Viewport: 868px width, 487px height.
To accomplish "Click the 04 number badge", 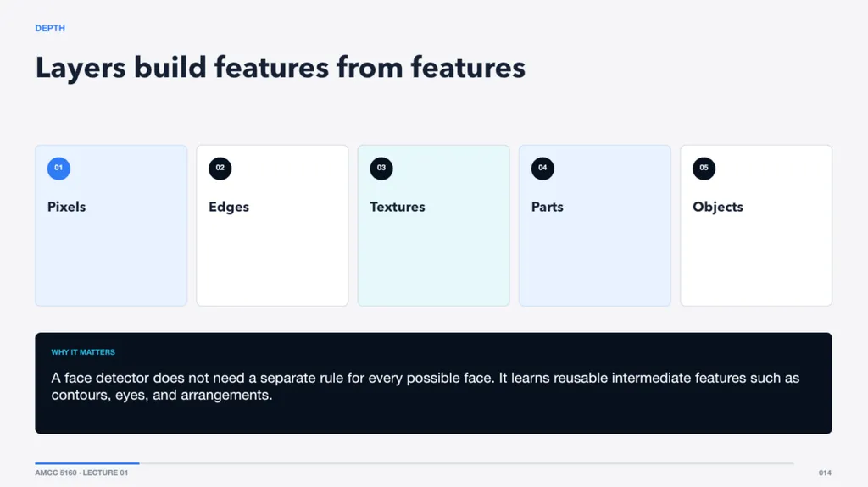I will [x=542, y=169].
